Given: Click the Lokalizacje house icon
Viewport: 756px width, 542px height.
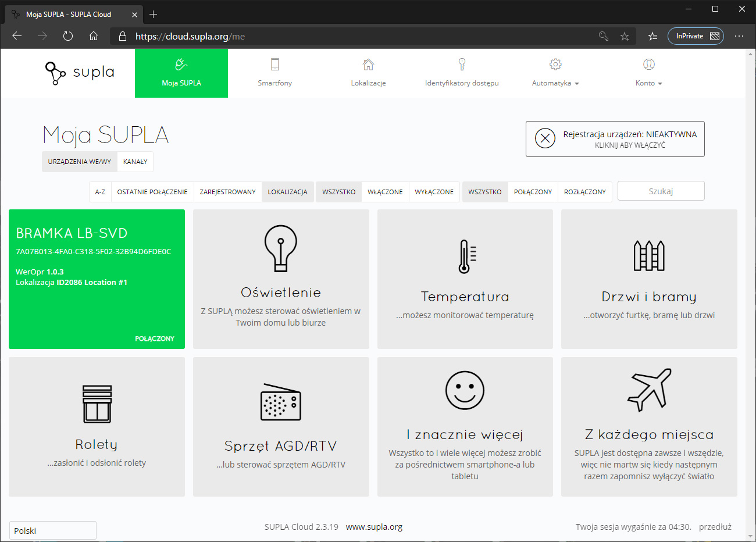Looking at the screenshot, I should pos(368,64).
